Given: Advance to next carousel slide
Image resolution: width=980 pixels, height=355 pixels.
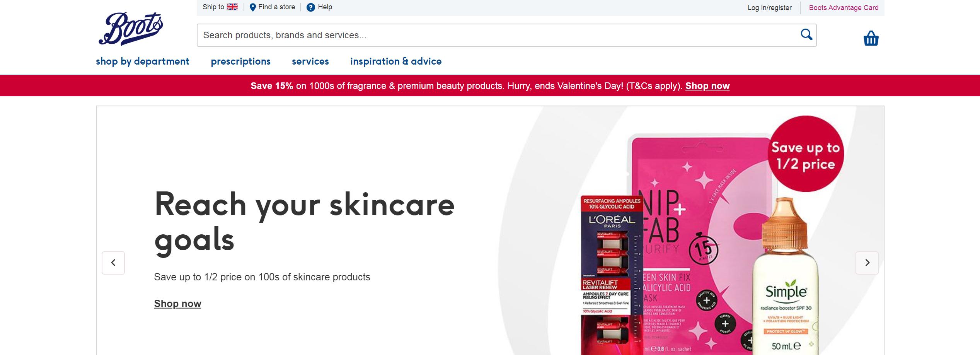Looking at the screenshot, I should (867, 263).
